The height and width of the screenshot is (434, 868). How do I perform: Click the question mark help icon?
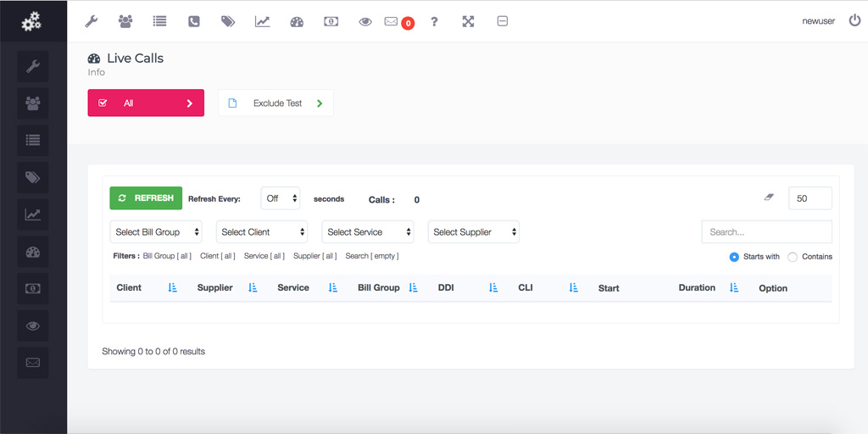pos(434,21)
